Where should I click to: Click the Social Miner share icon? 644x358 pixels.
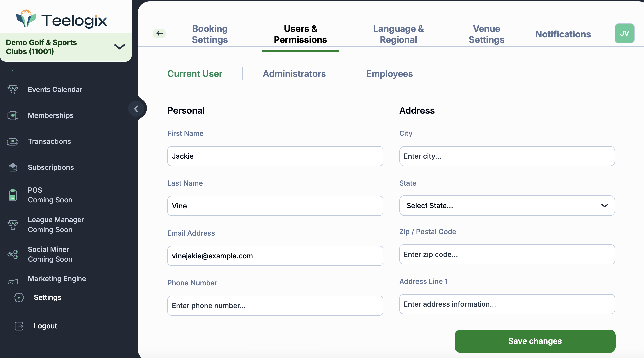[13, 254]
